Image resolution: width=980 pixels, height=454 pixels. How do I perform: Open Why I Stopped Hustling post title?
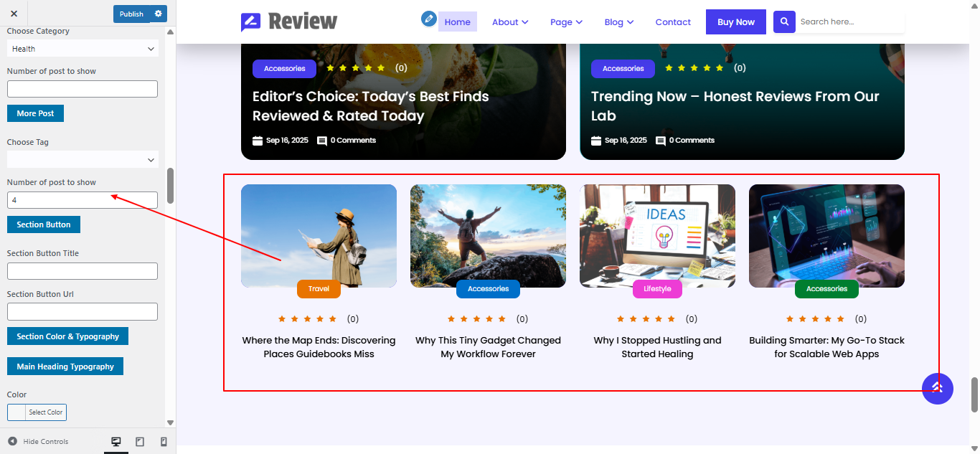(x=657, y=347)
